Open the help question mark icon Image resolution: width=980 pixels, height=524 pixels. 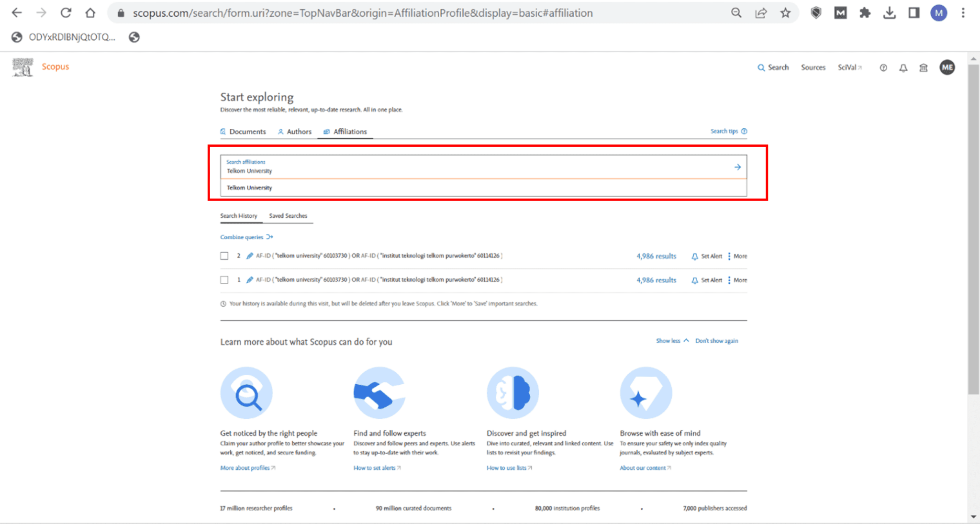[x=883, y=68]
